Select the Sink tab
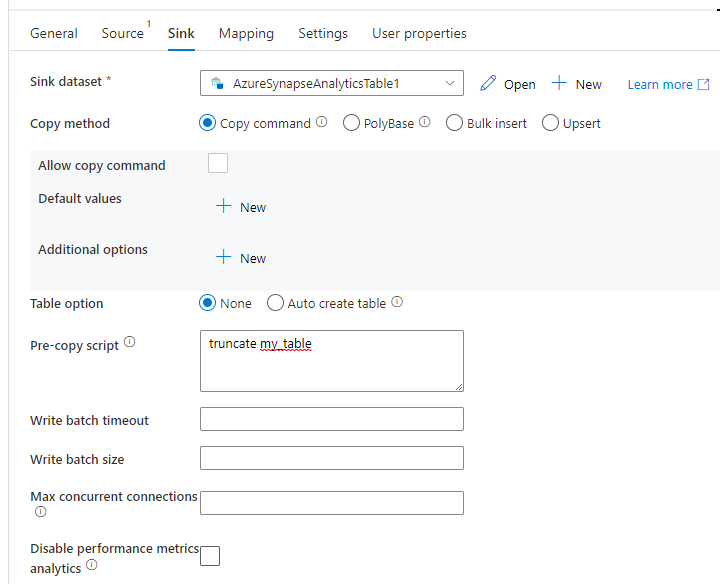Screen dimensions: 720x584 point(181,34)
